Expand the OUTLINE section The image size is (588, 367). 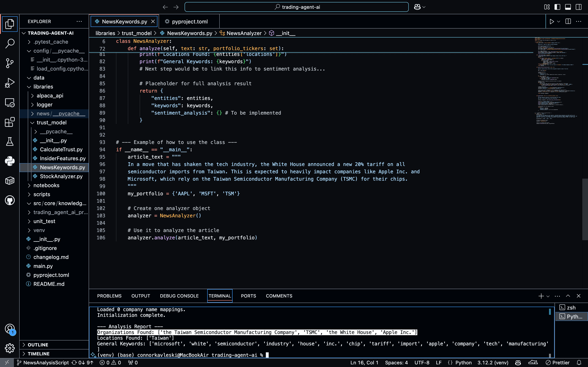click(38, 345)
